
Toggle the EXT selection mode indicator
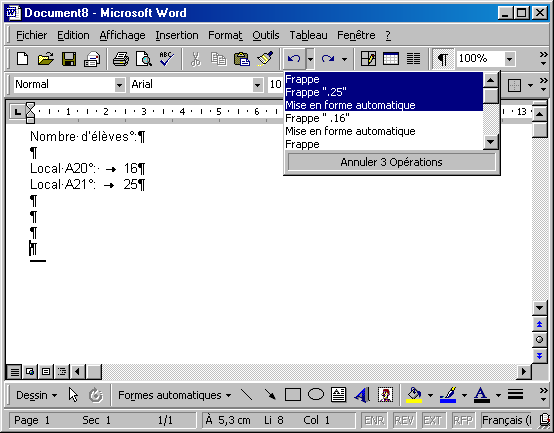(x=432, y=420)
